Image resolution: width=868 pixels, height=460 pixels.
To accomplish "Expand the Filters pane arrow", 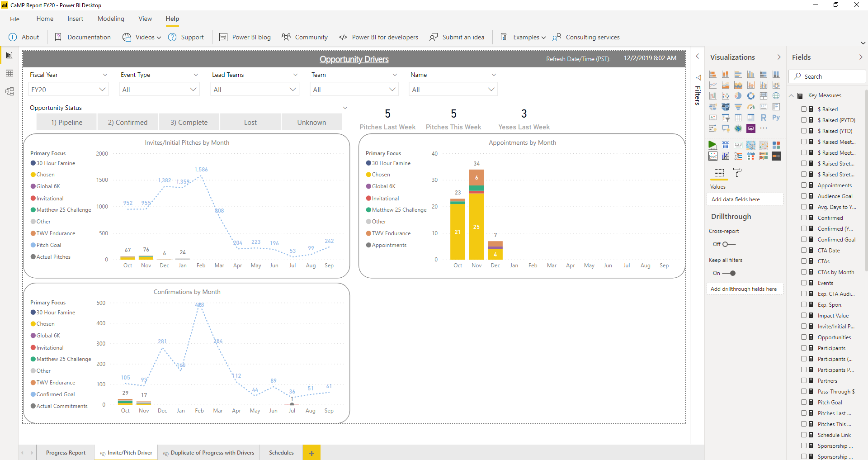I will tap(698, 56).
